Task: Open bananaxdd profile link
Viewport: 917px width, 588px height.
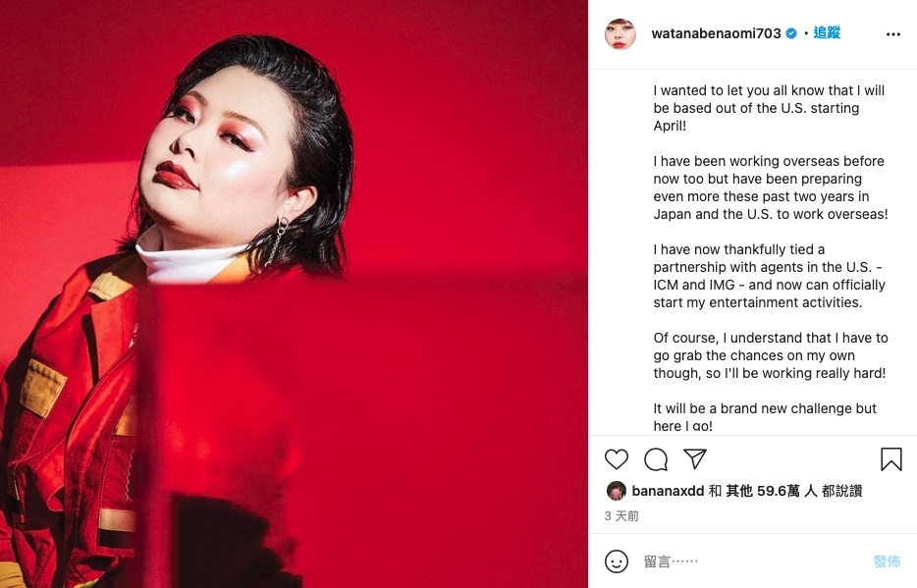Action: 668,491
